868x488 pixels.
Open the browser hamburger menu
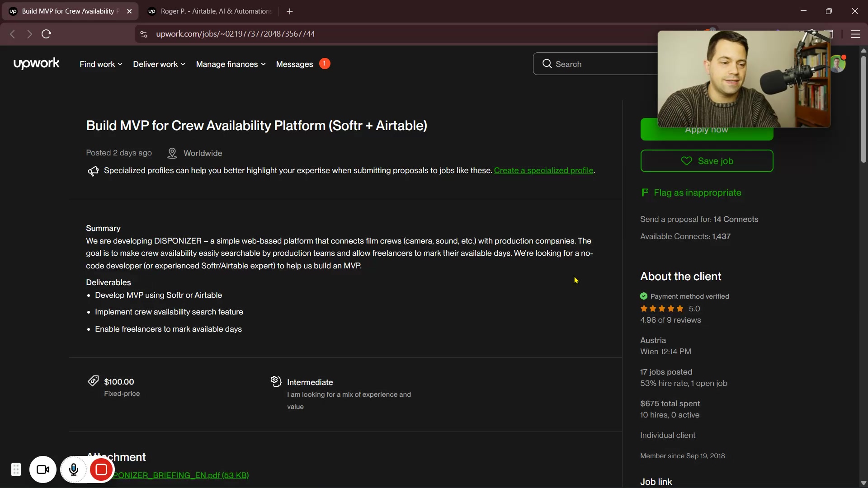(855, 34)
